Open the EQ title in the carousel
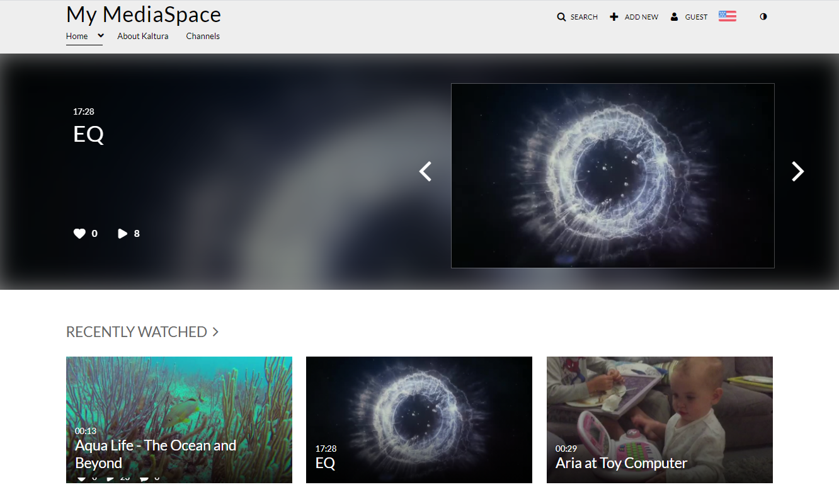The width and height of the screenshot is (839, 504). tap(88, 134)
